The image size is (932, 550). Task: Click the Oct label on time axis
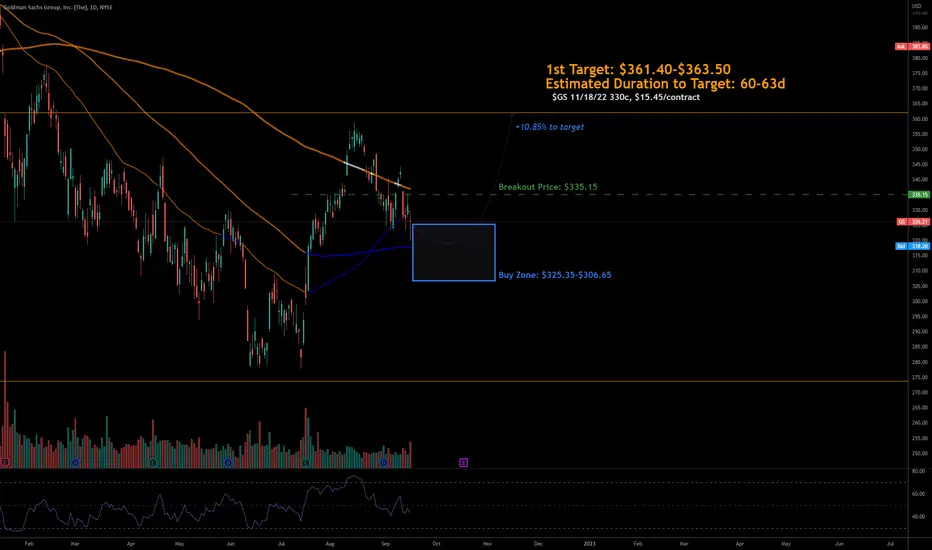point(436,543)
